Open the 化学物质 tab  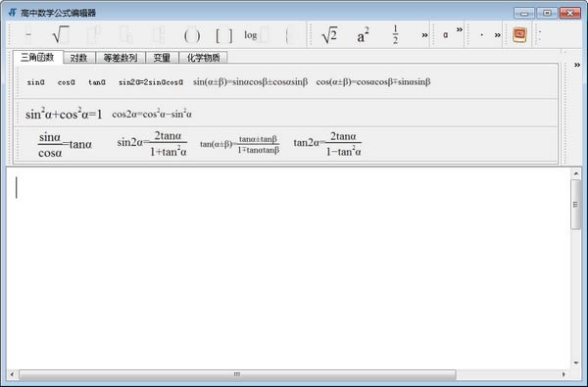pyautogui.click(x=203, y=58)
